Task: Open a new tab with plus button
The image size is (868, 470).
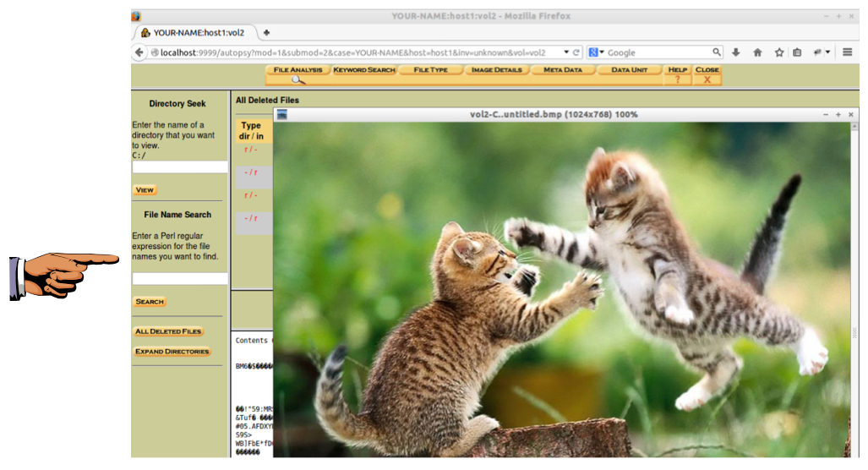Action: (267, 33)
